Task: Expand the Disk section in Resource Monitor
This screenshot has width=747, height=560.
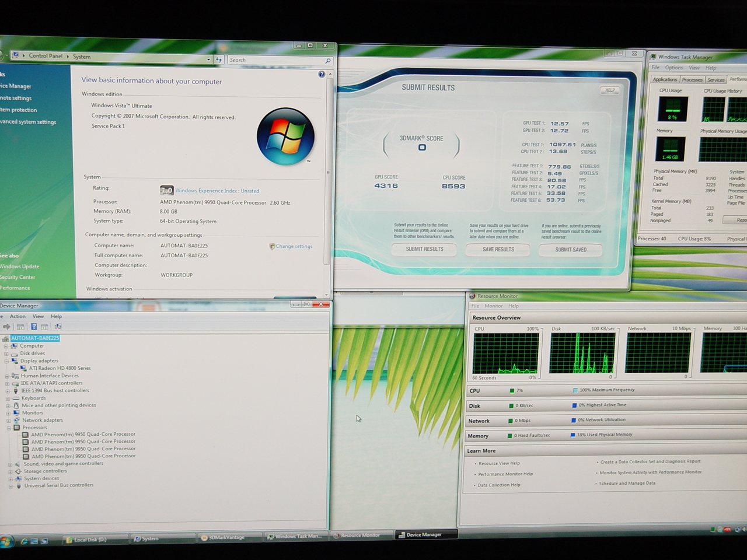Action: click(x=607, y=405)
